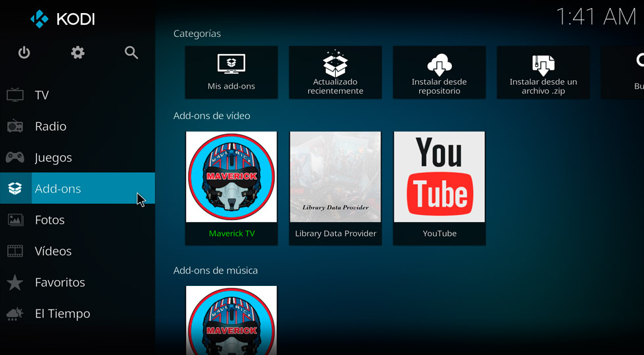This screenshot has height=355, width=644.
Task: Open the Library Data Provider thumbnail
Action: (335, 177)
